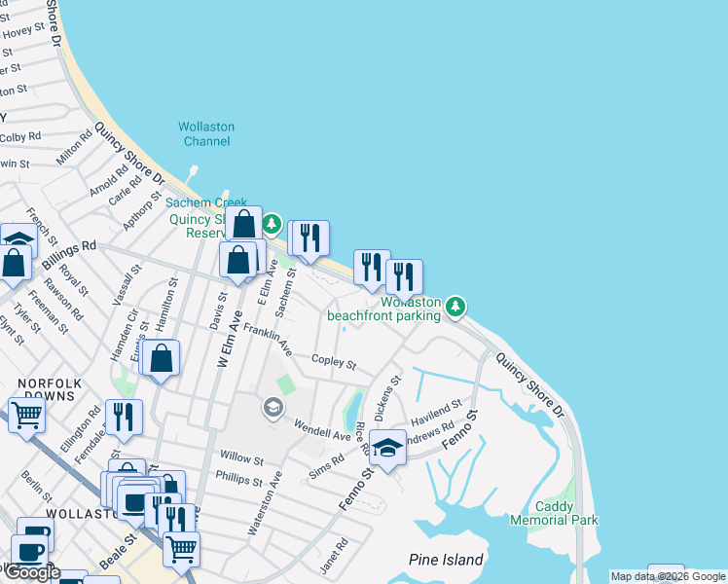Click the Freeman St street label
The image size is (728, 584).
(48, 312)
